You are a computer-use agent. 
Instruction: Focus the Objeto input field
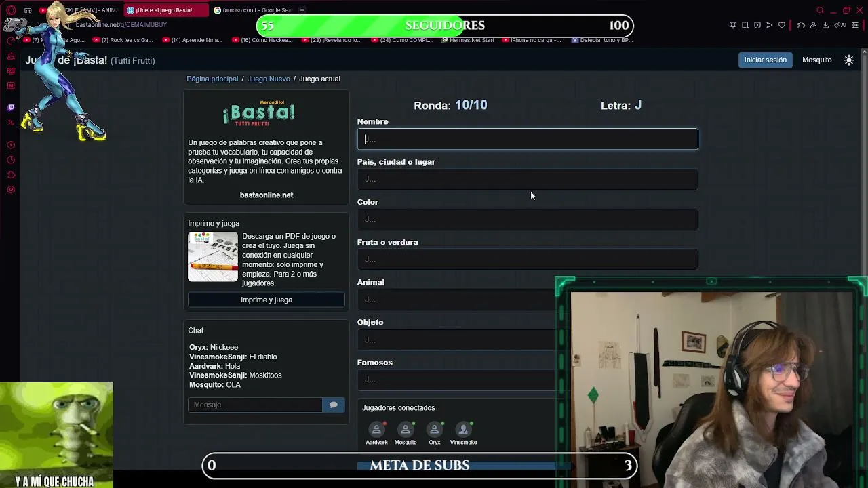456,339
